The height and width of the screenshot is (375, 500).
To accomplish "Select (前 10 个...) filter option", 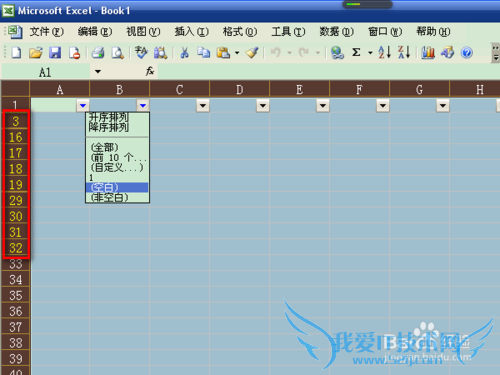I will tap(117, 157).
